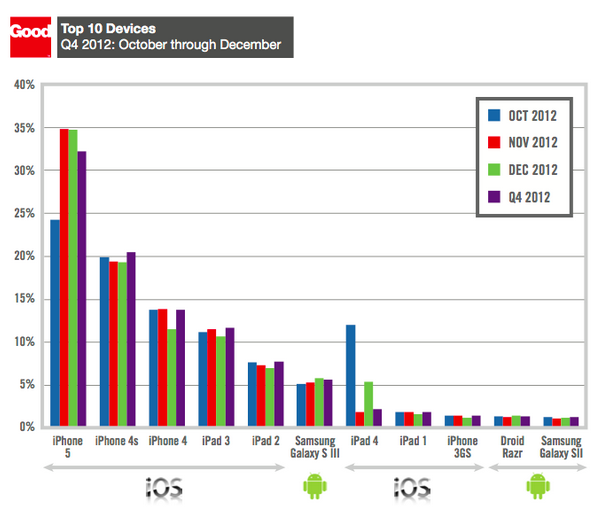Click the 'DEC 2012' legend label
The width and height of the screenshot is (597, 507).
coord(533,170)
